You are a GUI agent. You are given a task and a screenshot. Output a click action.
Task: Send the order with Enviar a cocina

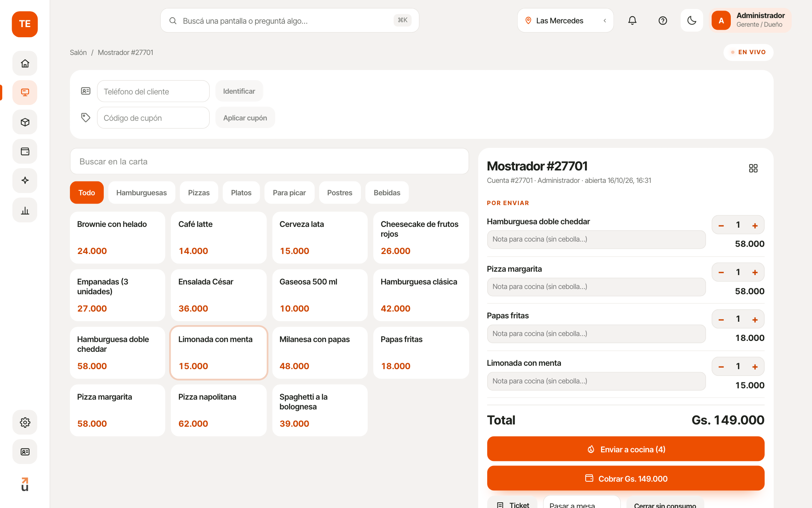(x=626, y=449)
